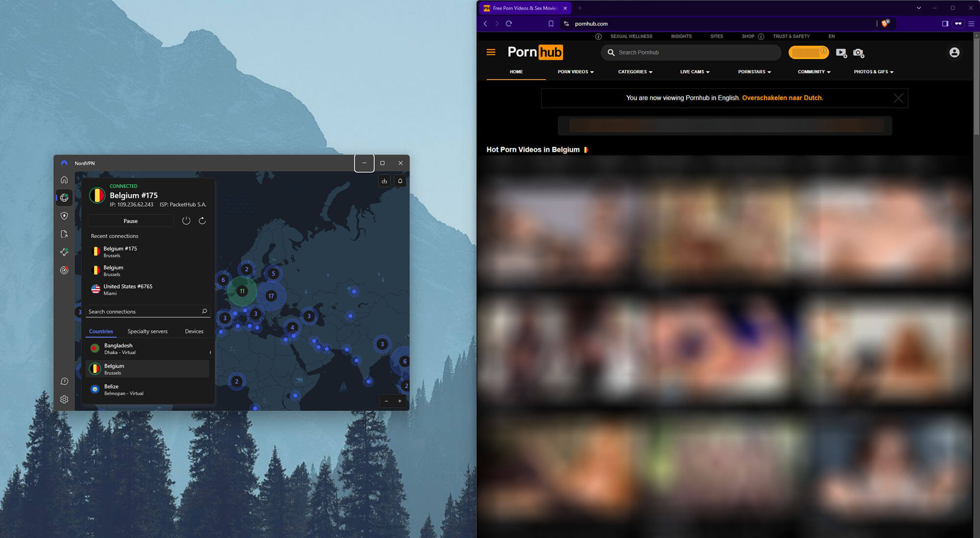The height and width of the screenshot is (538, 980).
Task: Select the globe/server map icon in NordVPN
Action: 64,197
